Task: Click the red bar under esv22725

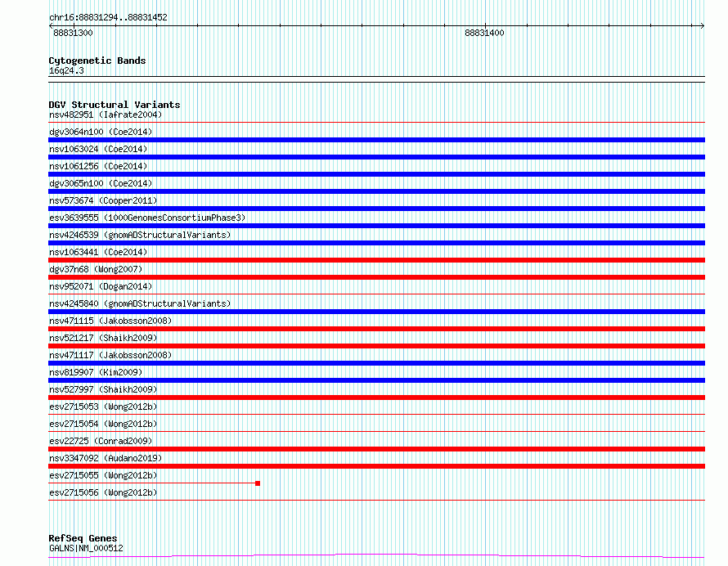Action: click(376, 449)
